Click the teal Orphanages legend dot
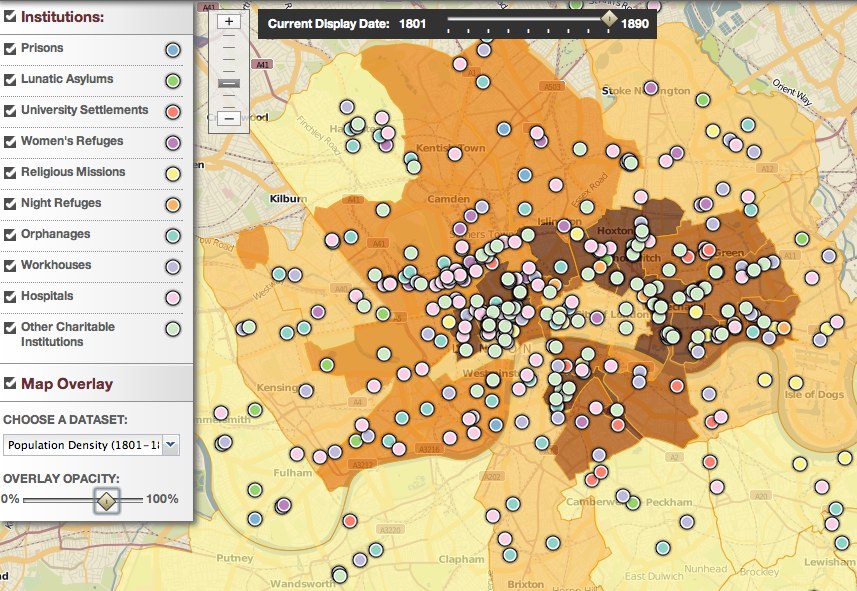Screen dimensions: 857x591 tap(173, 236)
